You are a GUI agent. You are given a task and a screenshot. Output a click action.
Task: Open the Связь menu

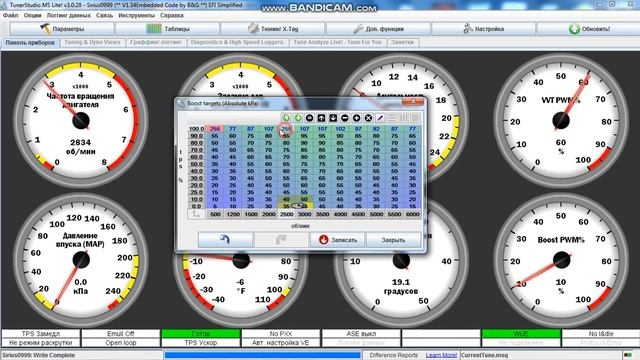click(104, 16)
